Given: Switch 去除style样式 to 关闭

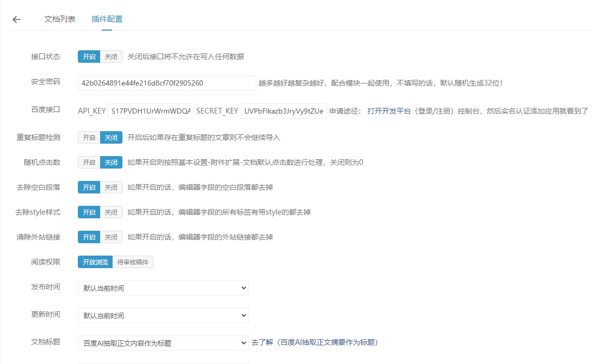Looking at the screenshot, I should pos(111,212).
